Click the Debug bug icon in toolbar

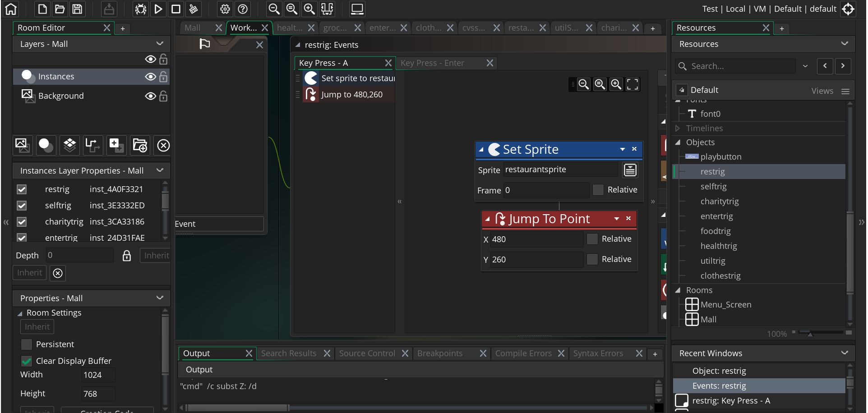point(141,9)
